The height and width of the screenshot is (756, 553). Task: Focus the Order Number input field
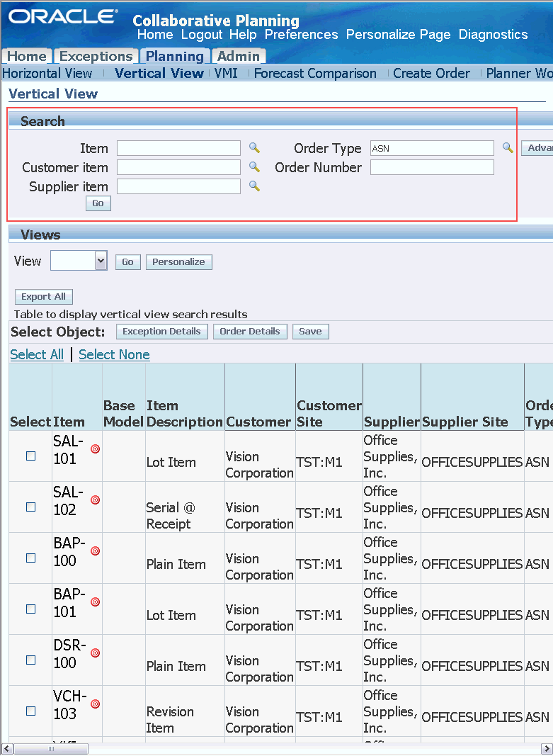[x=432, y=167]
